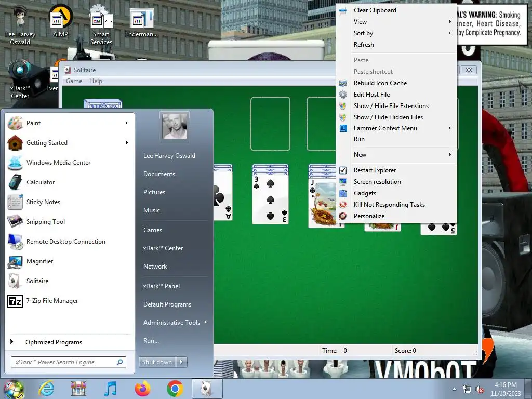Launch Getting Started program icon
The image size is (532, 399).
tap(15, 143)
